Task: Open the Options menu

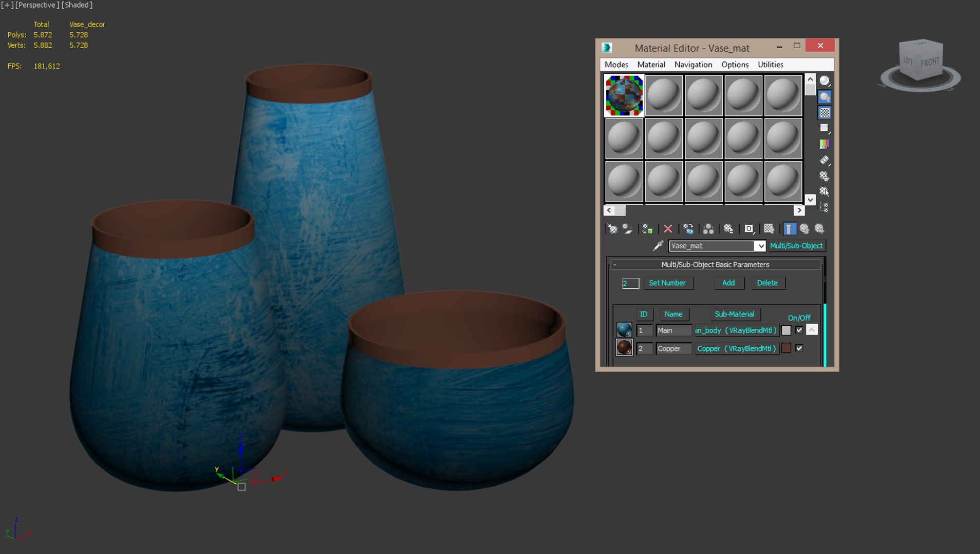Action: pyautogui.click(x=735, y=65)
